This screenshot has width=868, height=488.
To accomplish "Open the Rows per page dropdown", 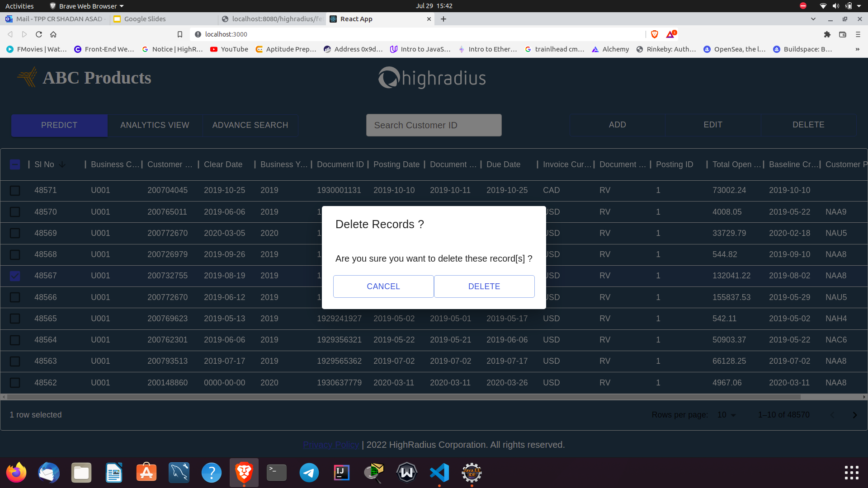I will click(x=726, y=415).
